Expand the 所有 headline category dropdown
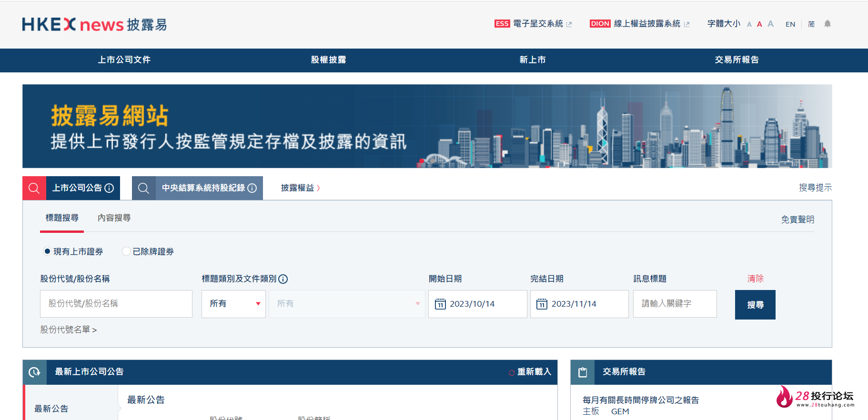The width and height of the screenshot is (868, 420). coord(233,304)
